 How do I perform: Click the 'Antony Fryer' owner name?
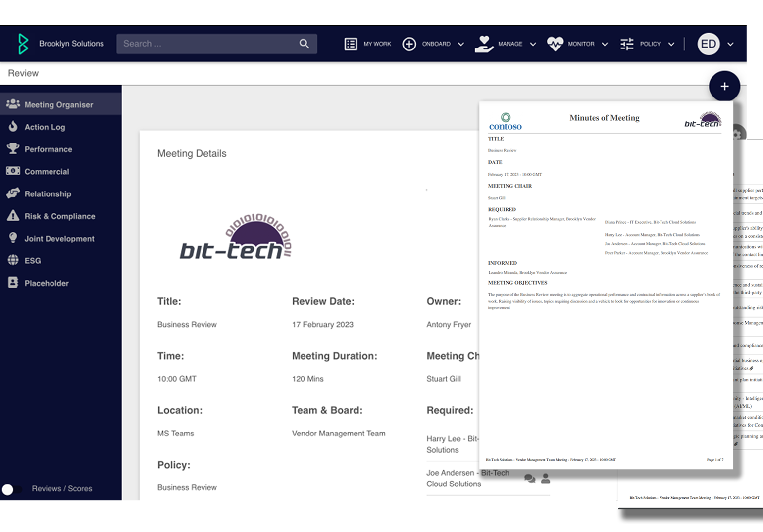(449, 325)
